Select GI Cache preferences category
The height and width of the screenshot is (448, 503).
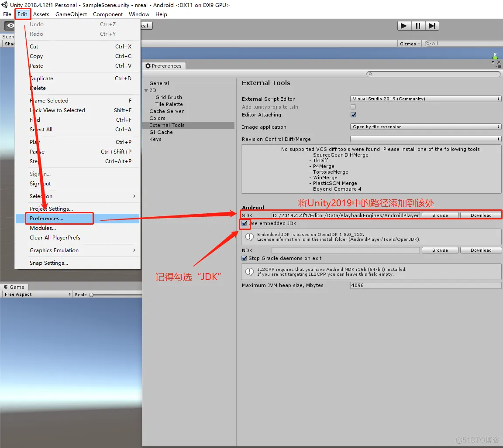click(161, 132)
